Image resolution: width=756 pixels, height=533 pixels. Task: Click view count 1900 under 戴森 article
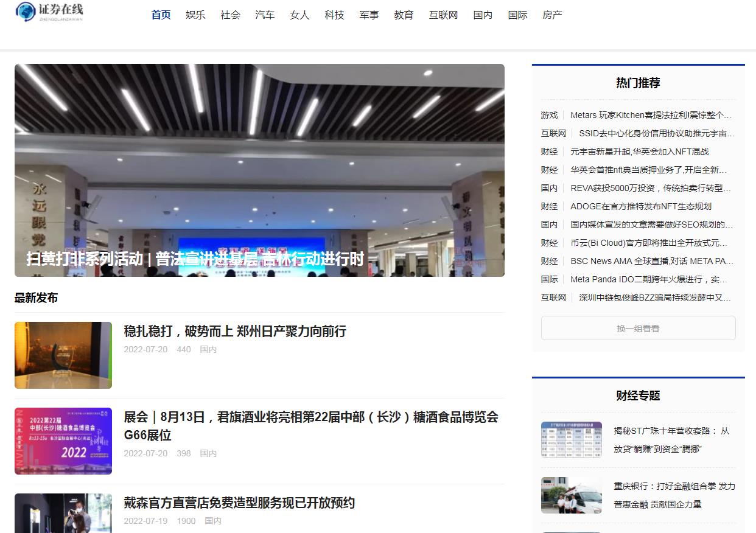pos(186,521)
